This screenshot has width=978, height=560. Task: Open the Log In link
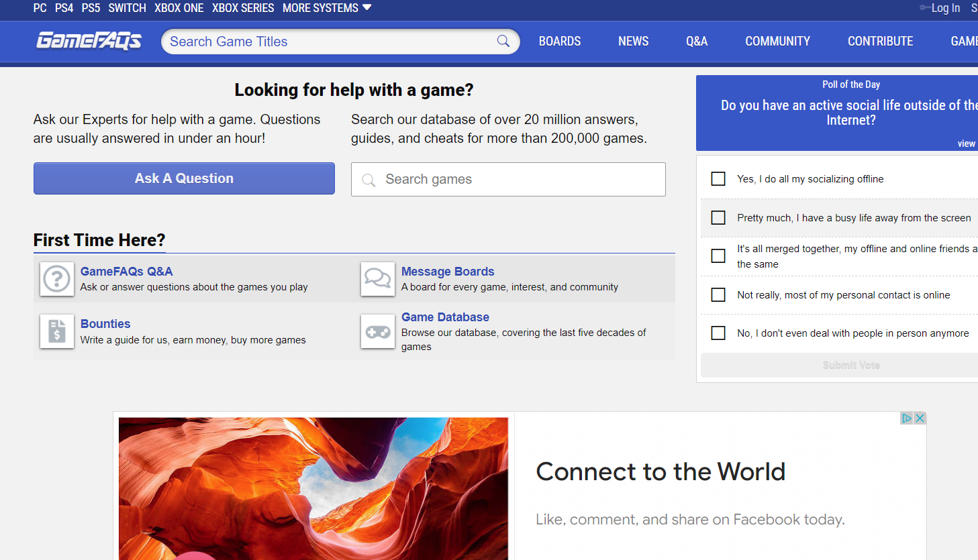pyautogui.click(x=945, y=8)
